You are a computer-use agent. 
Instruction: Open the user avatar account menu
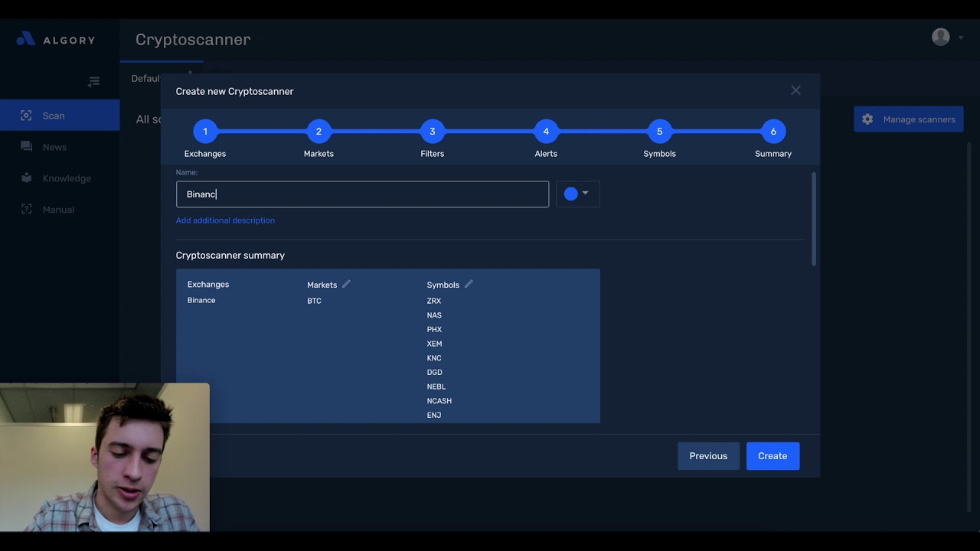point(940,37)
